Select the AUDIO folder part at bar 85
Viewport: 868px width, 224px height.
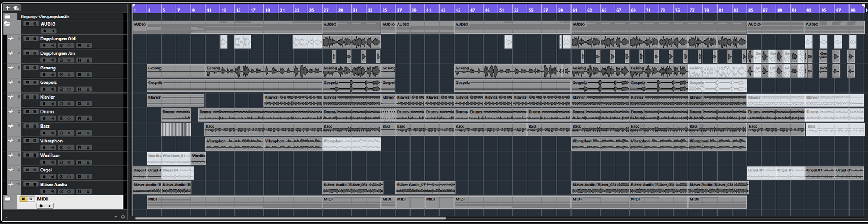776,27
